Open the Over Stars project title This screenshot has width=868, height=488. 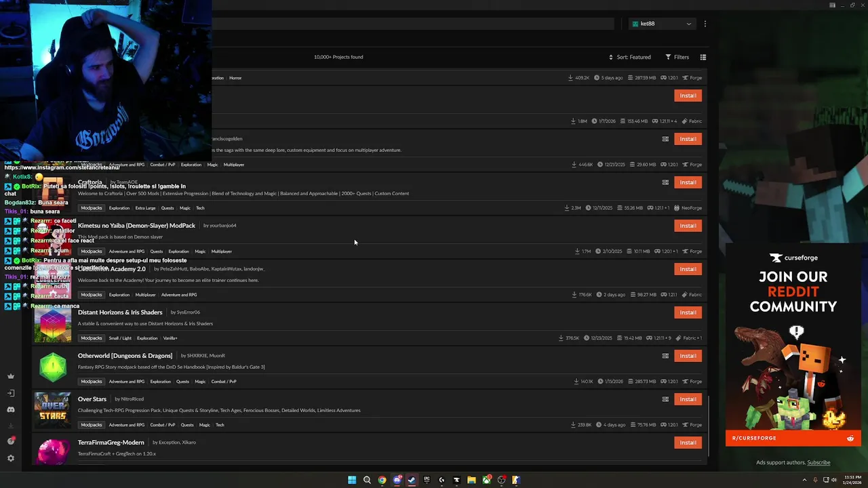coord(92,399)
